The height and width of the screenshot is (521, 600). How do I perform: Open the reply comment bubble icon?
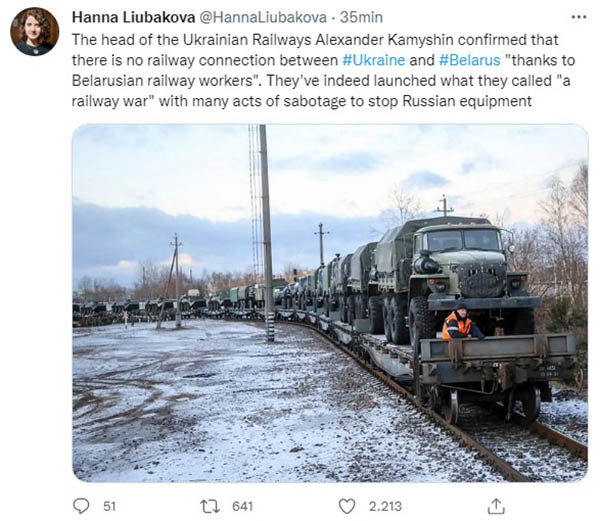(x=81, y=506)
